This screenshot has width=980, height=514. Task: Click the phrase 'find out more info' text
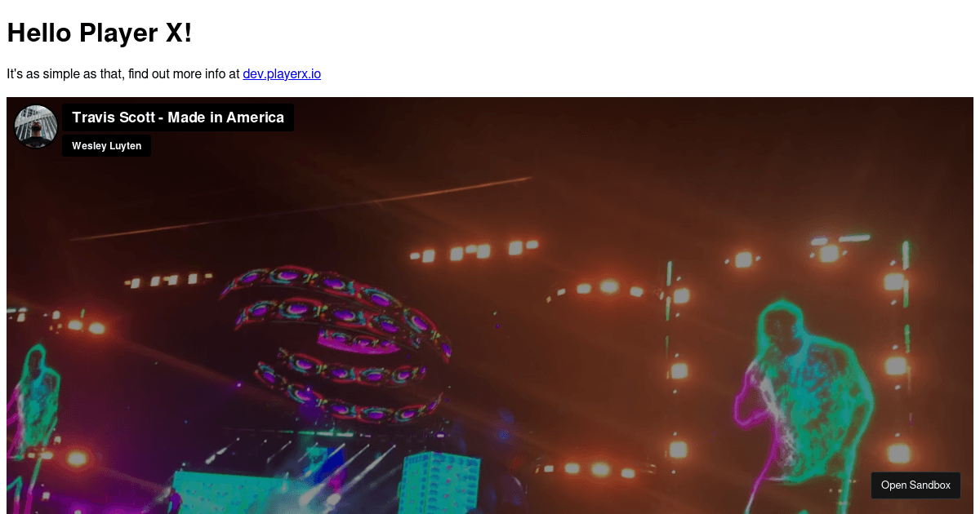177,74
